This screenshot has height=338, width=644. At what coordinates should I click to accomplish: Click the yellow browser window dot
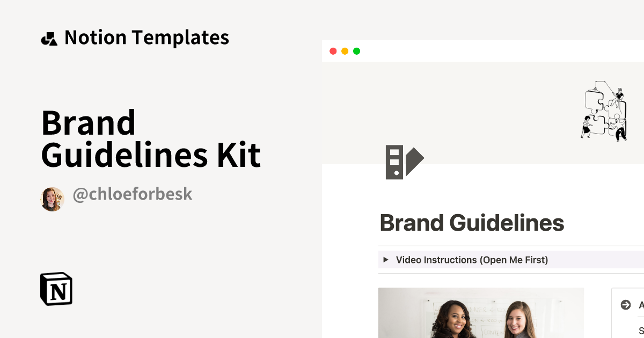pyautogui.click(x=345, y=51)
